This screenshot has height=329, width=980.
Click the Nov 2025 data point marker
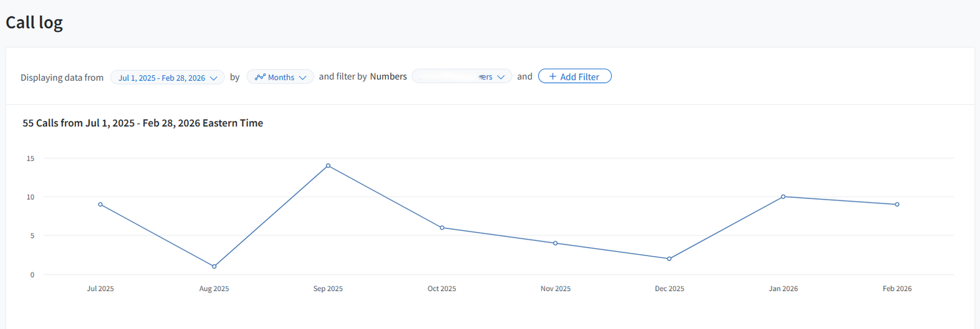pos(556,243)
